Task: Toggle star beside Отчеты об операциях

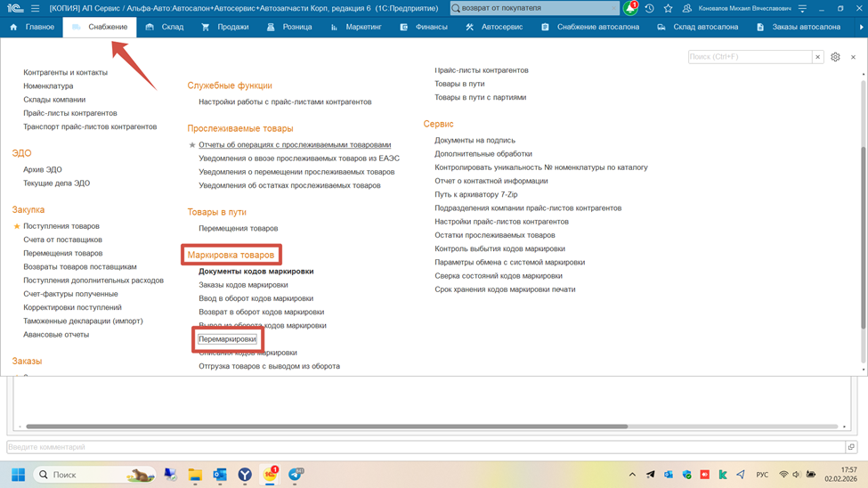Action: [x=192, y=145]
